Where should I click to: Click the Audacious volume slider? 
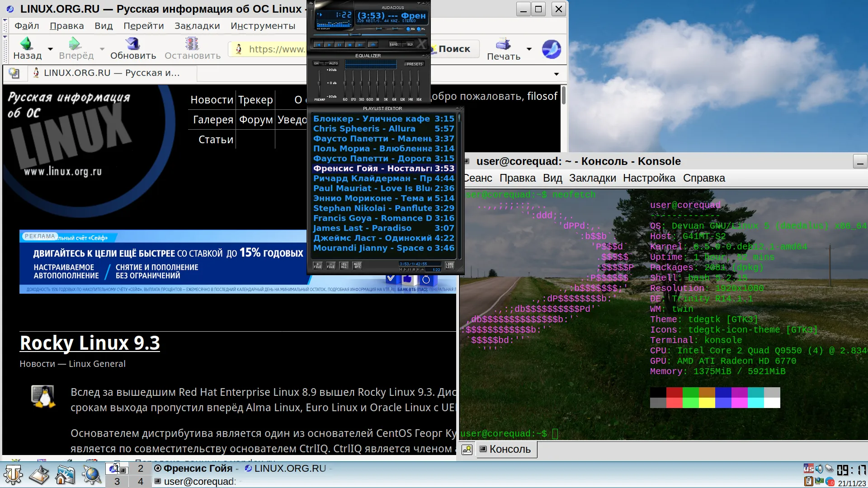click(370, 29)
